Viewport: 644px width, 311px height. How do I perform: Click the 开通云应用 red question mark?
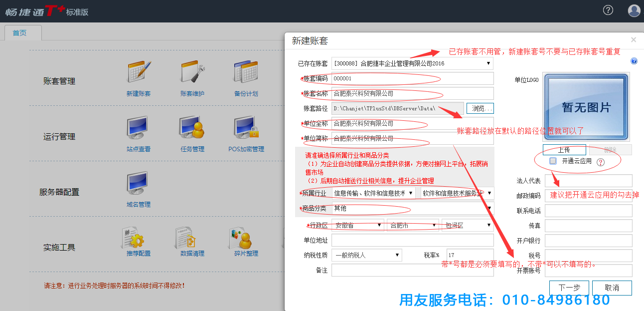601,162
